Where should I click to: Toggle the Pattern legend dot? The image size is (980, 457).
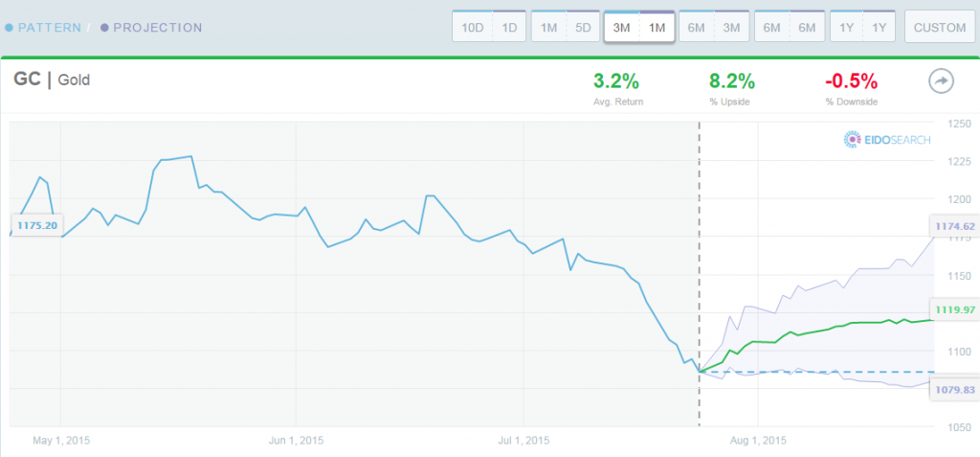[x=9, y=28]
